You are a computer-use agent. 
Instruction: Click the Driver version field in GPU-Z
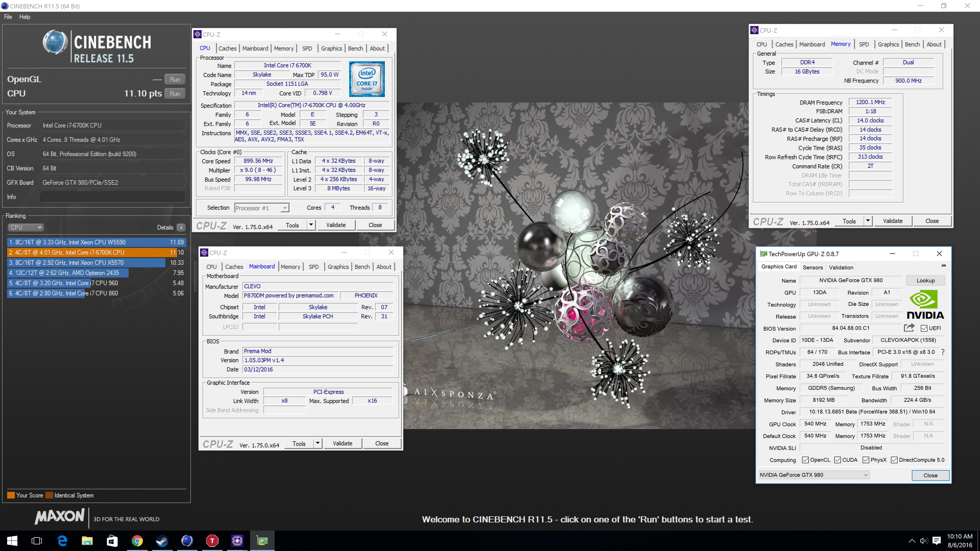(872, 412)
